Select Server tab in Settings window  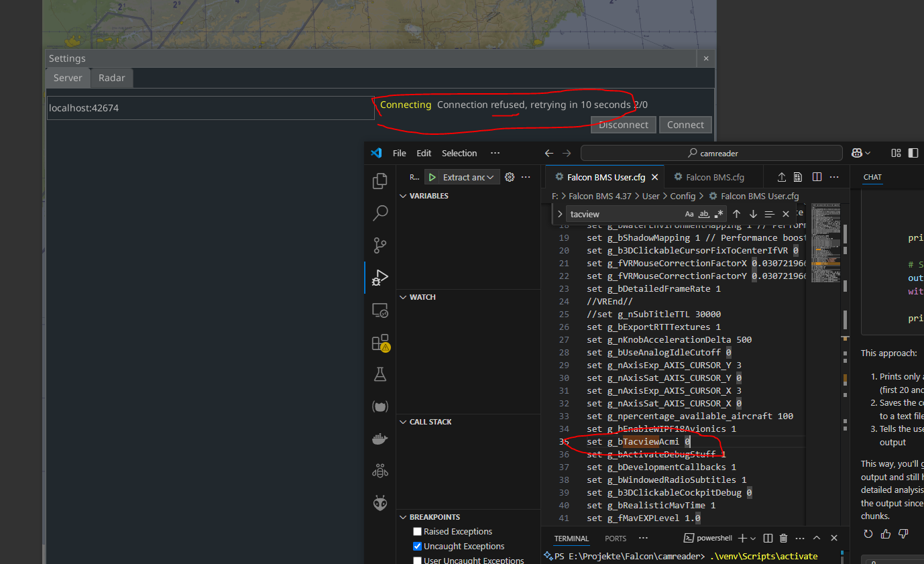point(68,78)
